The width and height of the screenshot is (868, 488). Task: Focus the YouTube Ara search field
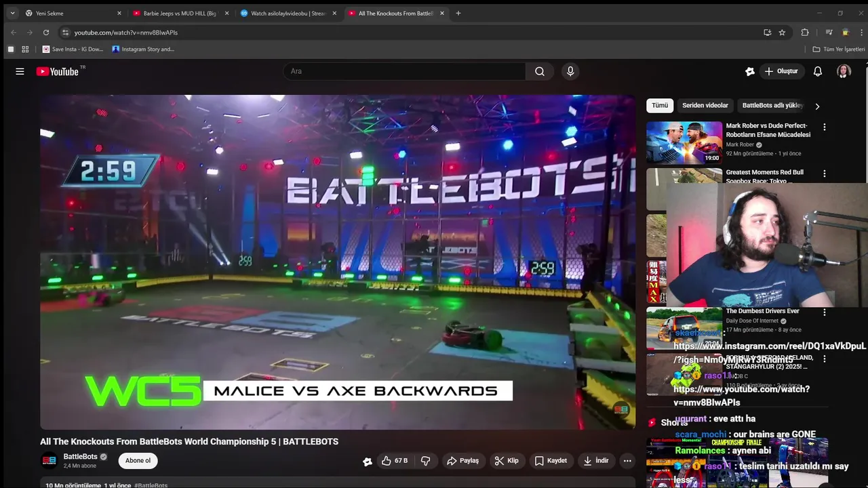[405, 71]
